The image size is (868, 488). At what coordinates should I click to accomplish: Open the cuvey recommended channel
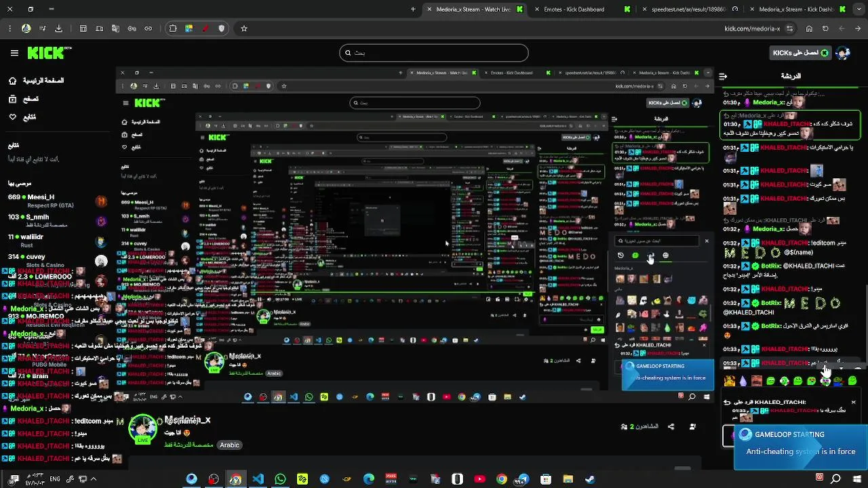click(58, 260)
